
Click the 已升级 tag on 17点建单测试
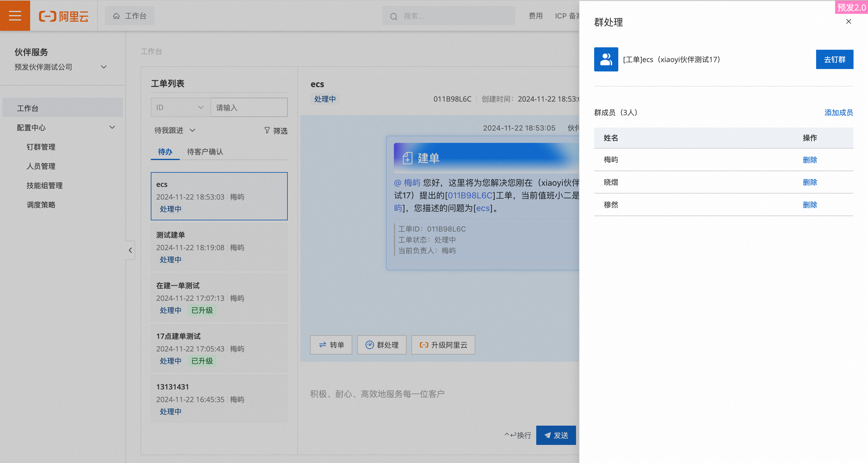pyautogui.click(x=202, y=361)
